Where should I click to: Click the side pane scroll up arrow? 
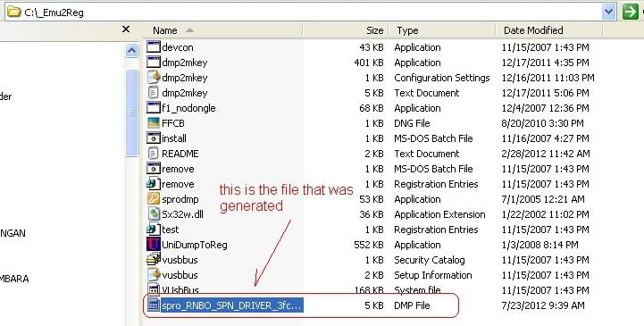pos(131,51)
